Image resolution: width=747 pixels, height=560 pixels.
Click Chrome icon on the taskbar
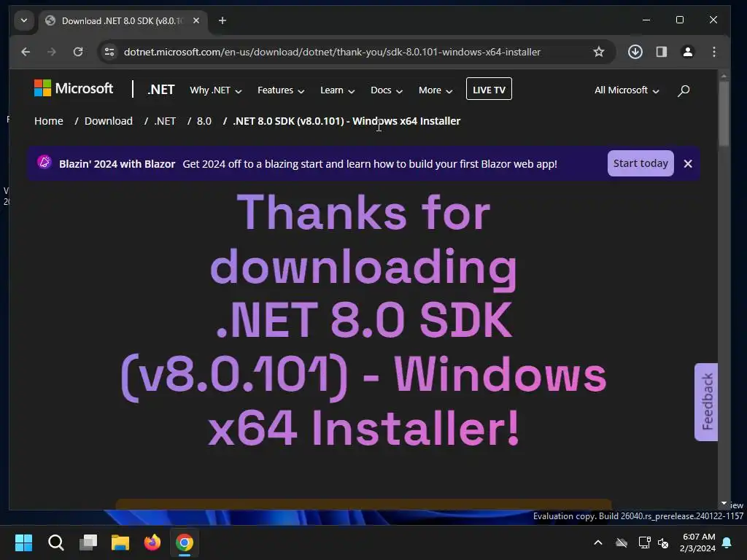(185, 542)
